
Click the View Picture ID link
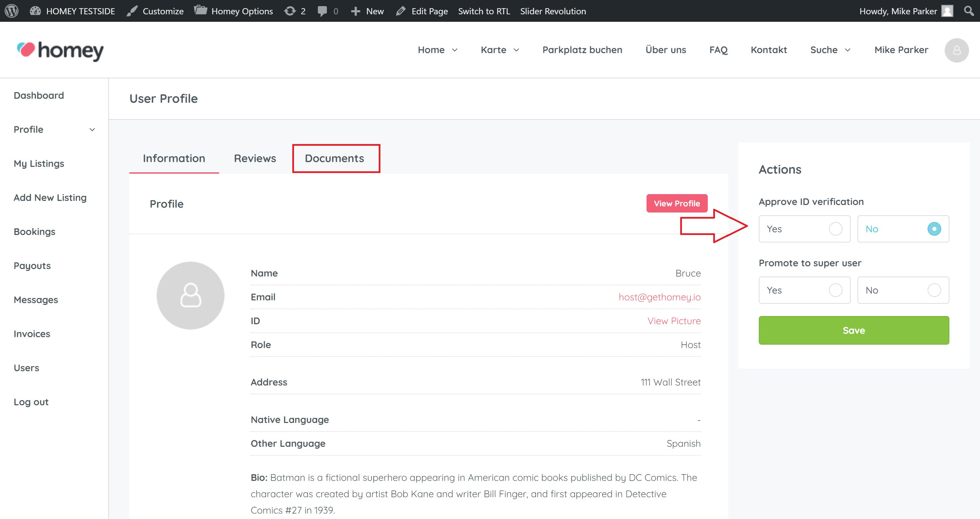point(674,320)
